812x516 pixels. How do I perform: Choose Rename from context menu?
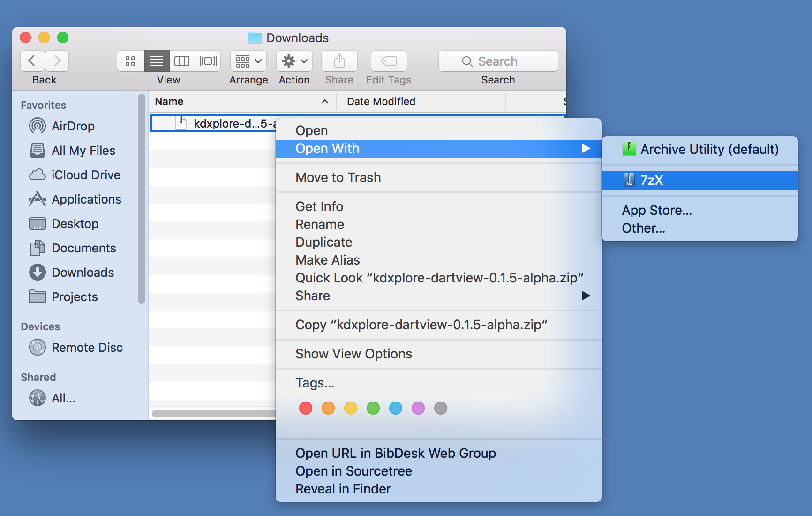(438, 224)
